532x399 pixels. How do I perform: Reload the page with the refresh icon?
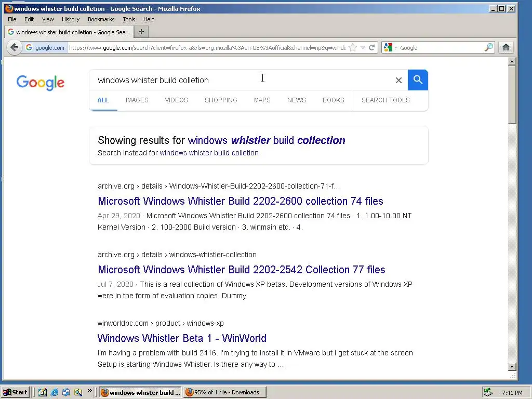pyautogui.click(x=372, y=47)
